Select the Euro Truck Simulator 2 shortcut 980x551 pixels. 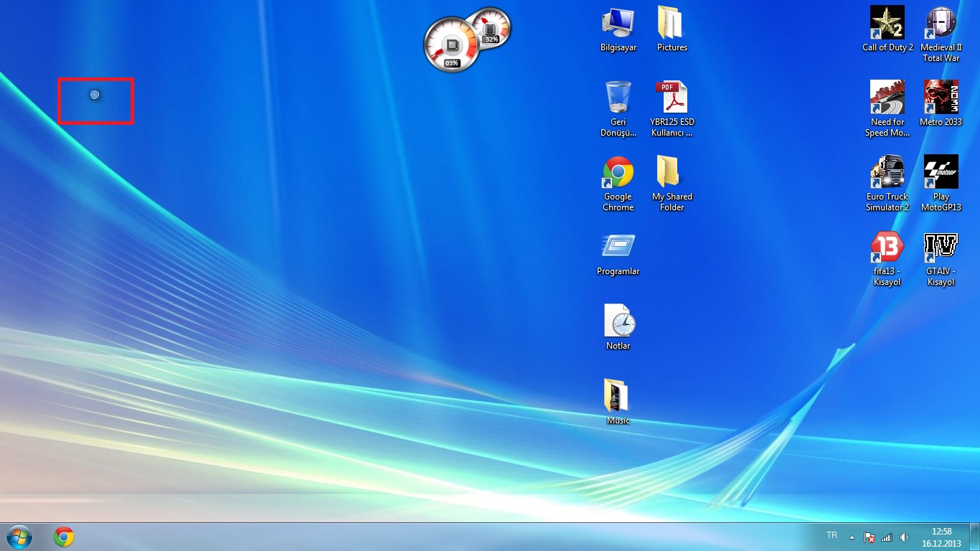pyautogui.click(x=887, y=184)
